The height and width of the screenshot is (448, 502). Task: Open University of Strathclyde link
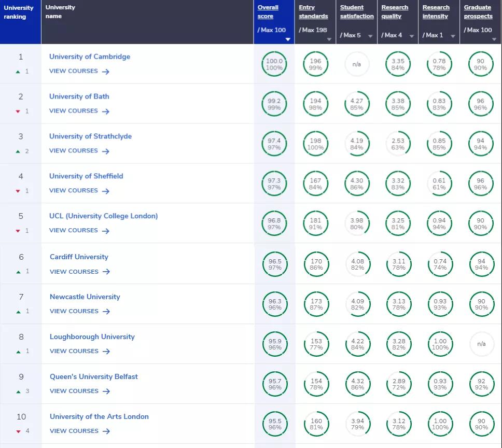90,136
